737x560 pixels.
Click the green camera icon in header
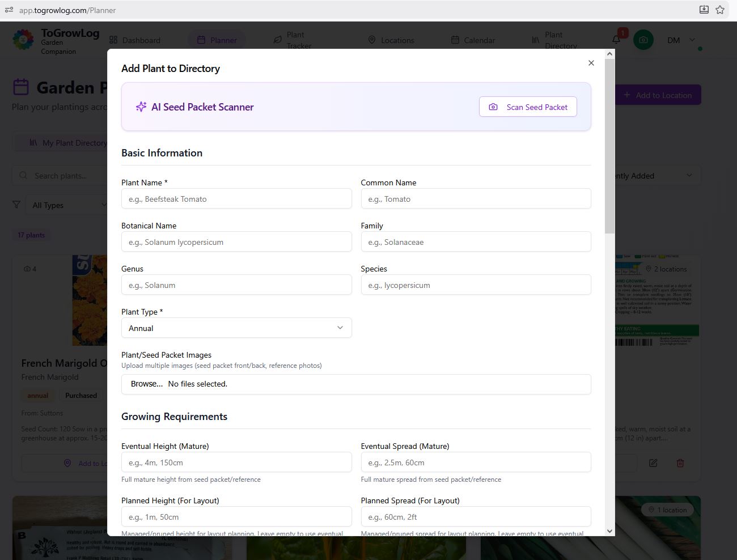pyautogui.click(x=643, y=40)
